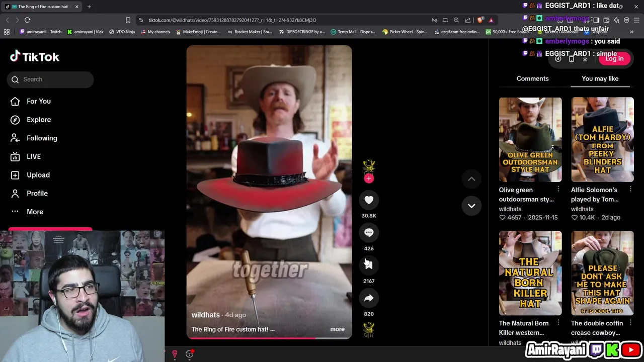Viewport: 644px width, 362px height.
Task: Switch to the Comments tab
Action: coord(532,78)
